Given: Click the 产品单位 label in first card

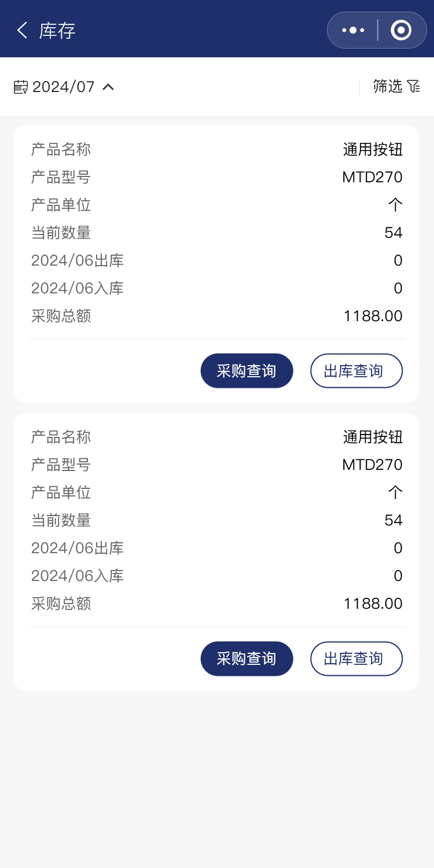Looking at the screenshot, I should pos(61,205).
